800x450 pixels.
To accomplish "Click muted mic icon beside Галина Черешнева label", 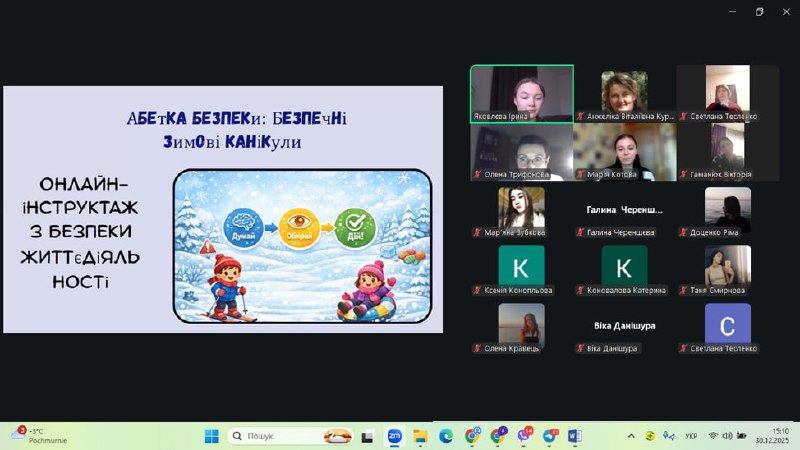I will click(580, 233).
